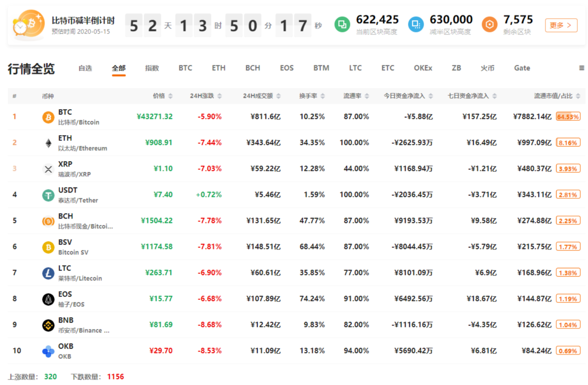Click the ETH Ethereum logo
Viewport: 588px width, 385px height.
click(x=48, y=143)
